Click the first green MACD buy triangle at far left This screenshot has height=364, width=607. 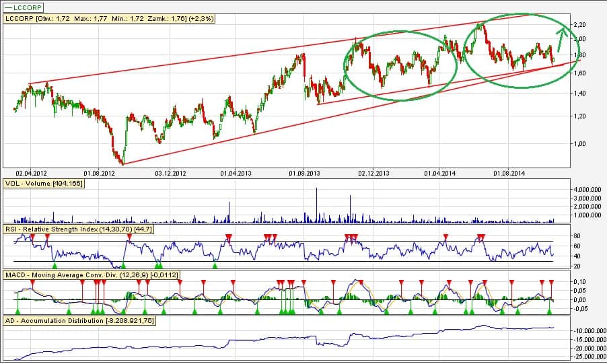(18, 310)
